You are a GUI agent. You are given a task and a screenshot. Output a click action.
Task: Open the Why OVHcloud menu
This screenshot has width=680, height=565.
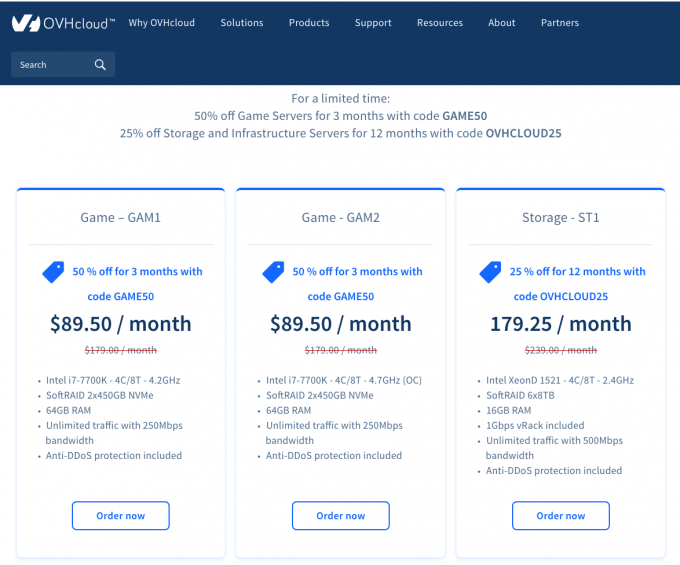coord(161,23)
